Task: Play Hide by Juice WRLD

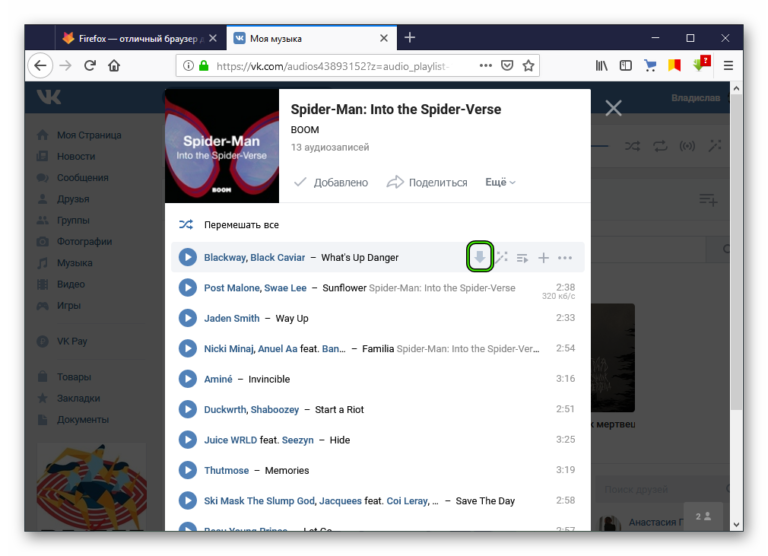Action: [188, 439]
